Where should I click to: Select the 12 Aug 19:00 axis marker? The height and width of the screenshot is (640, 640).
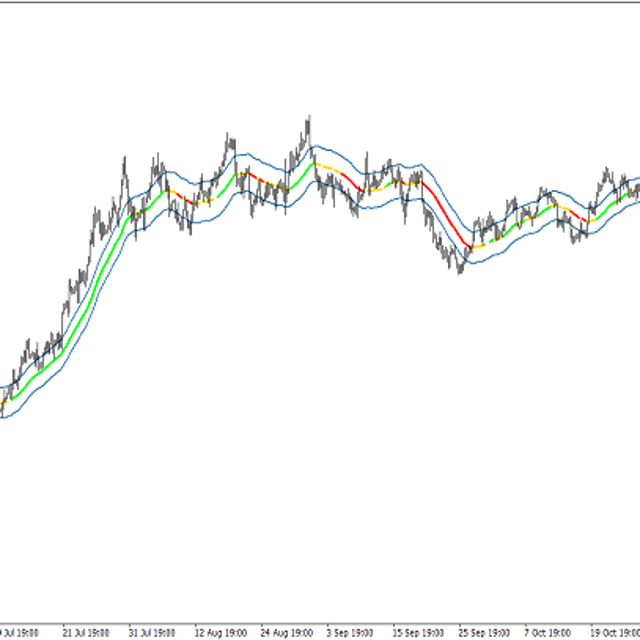219,633
